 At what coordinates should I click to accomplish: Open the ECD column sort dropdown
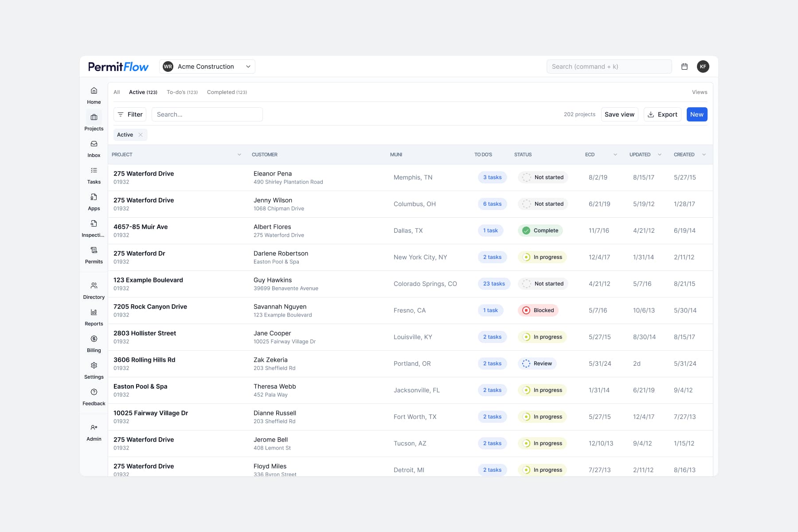615,155
